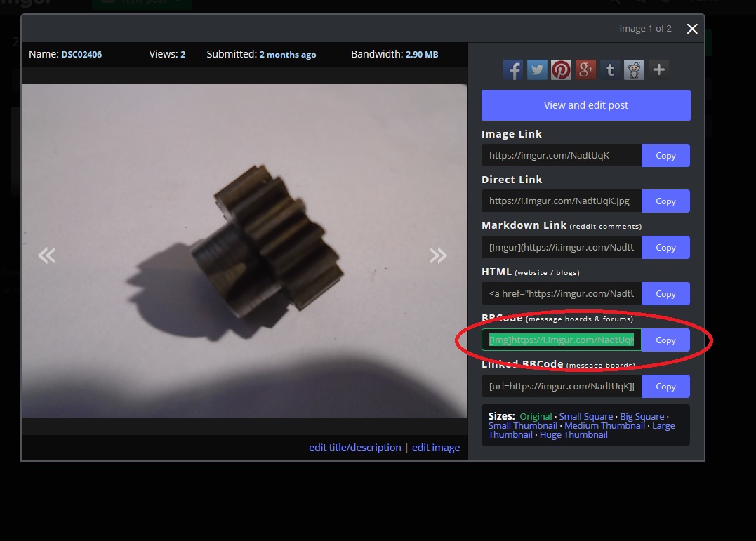Copy the Linked BBCode
This screenshot has width=756, height=541.
[x=665, y=386]
